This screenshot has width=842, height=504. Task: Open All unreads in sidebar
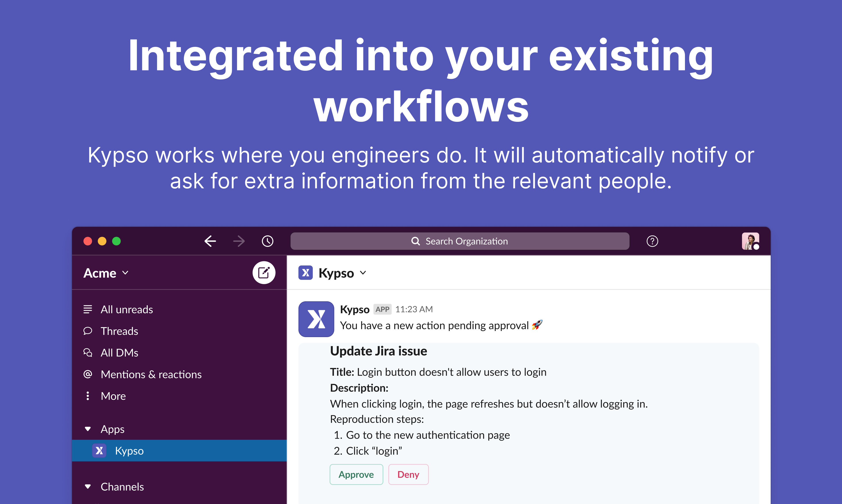click(x=127, y=309)
